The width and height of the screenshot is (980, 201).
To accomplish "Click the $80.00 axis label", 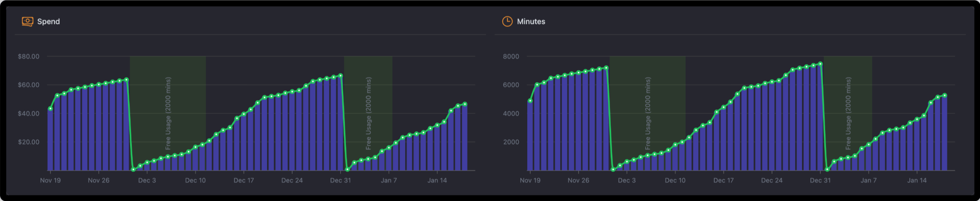I will pyautogui.click(x=29, y=56).
